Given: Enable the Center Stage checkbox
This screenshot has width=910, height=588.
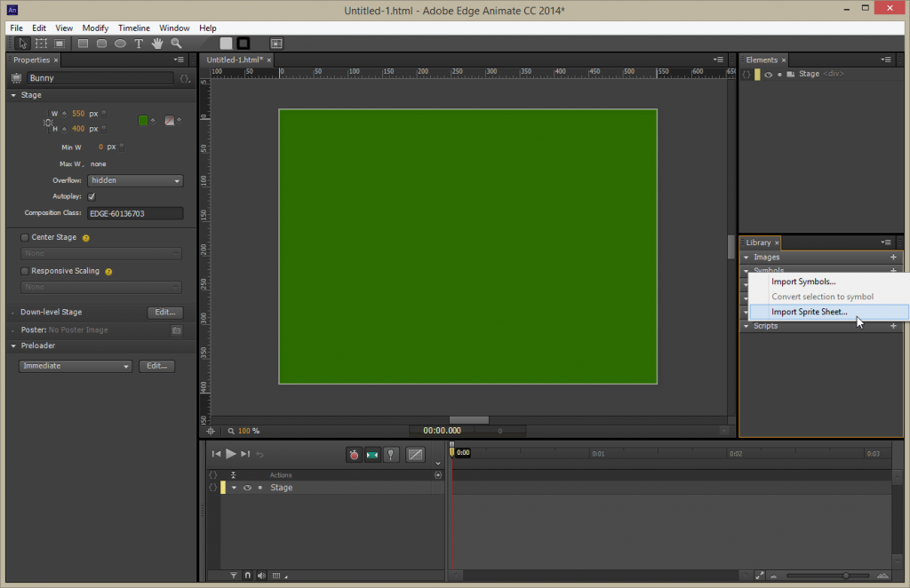Looking at the screenshot, I should 24,238.
